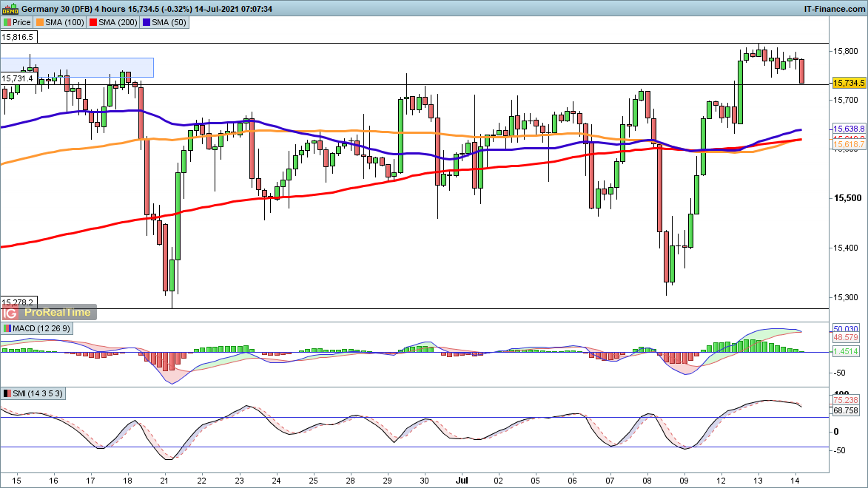Click the 15,638.8 SMA (50) value tag

tap(849, 129)
